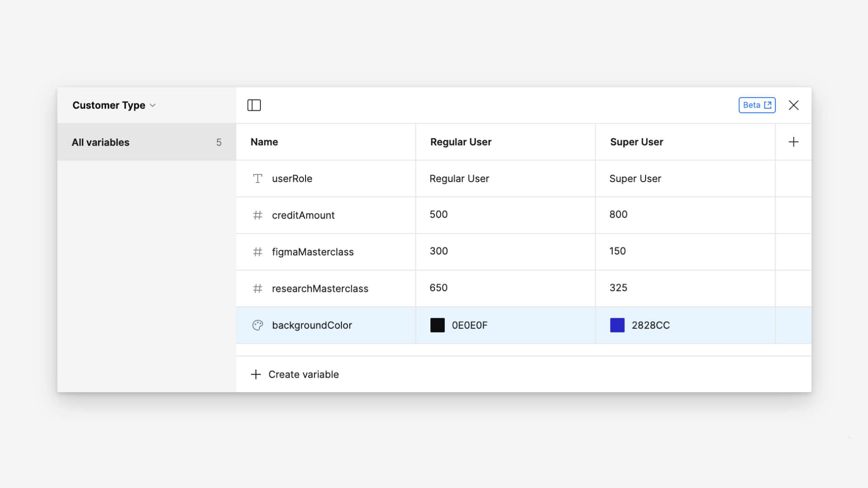Open the Beta external link
Image resolution: width=868 pixels, height=488 pixels.
(757, 105)
